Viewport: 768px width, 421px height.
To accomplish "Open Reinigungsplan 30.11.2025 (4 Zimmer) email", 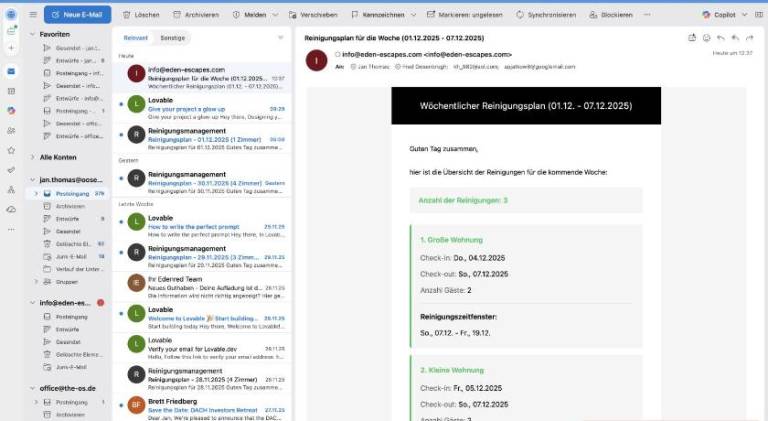I will (x=202, y=182).
